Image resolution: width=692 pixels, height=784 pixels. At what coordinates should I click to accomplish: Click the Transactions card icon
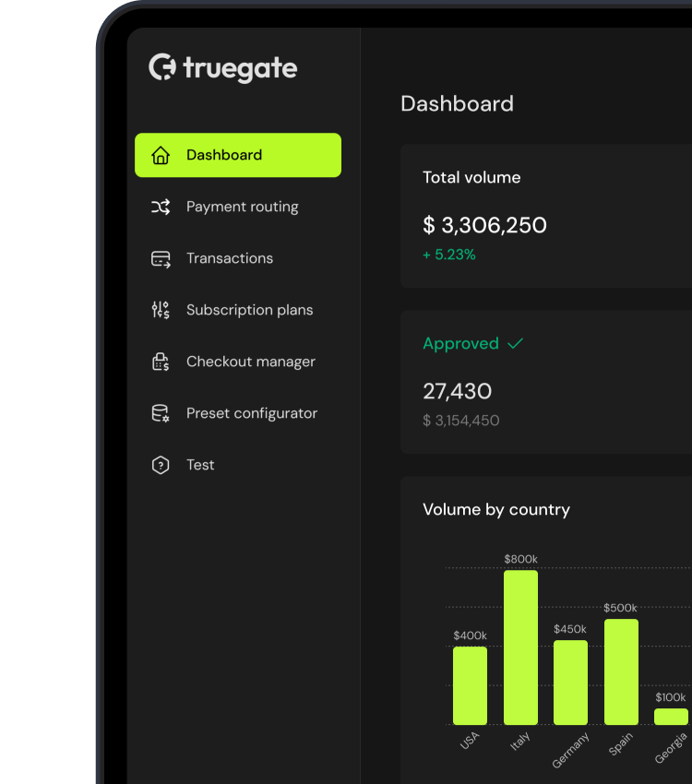coord(161,259)
